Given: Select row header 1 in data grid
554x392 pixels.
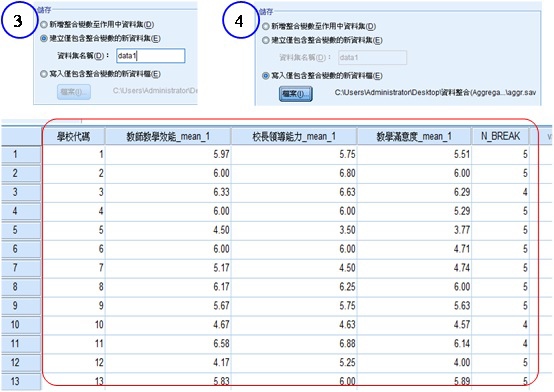Looking at the screenshot, I should pyautogui.click(x=21, y=154).
